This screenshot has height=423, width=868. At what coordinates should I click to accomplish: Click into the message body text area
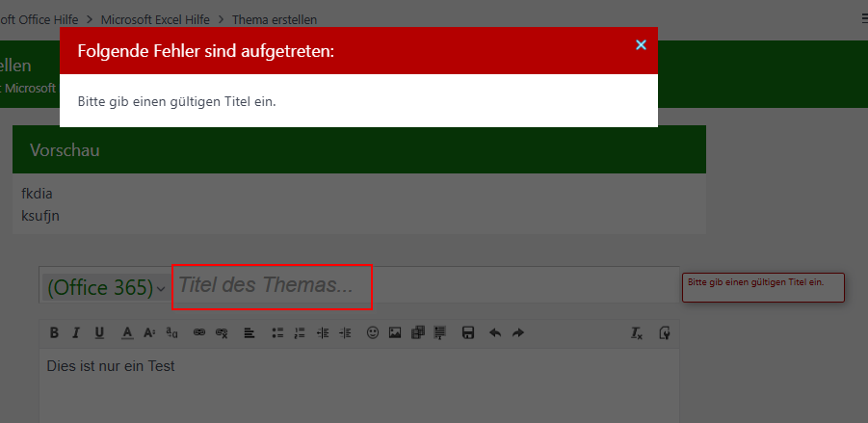point(359,385)
